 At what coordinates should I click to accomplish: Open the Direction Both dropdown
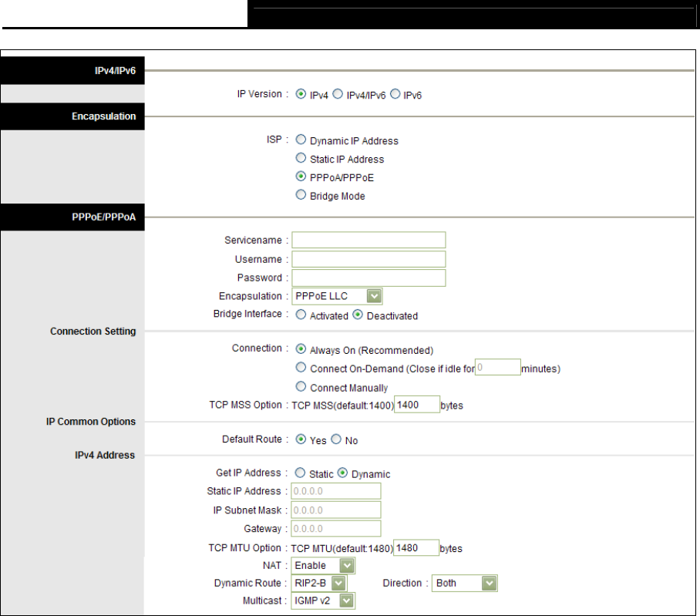[464, 583]
